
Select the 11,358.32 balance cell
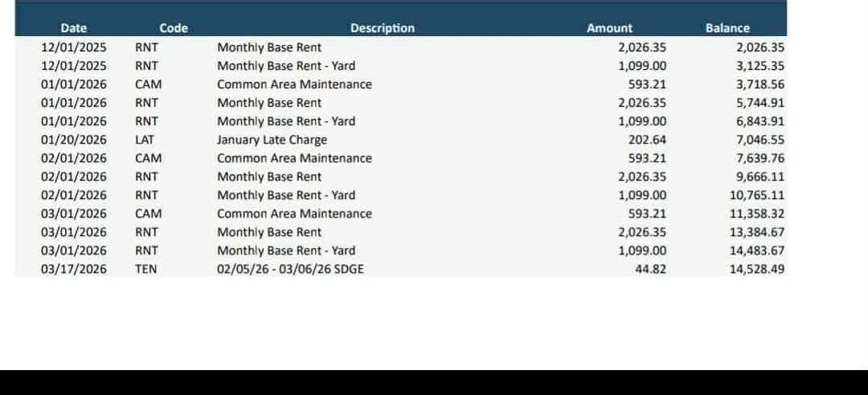pyautogui.click(x=756, y=214)
